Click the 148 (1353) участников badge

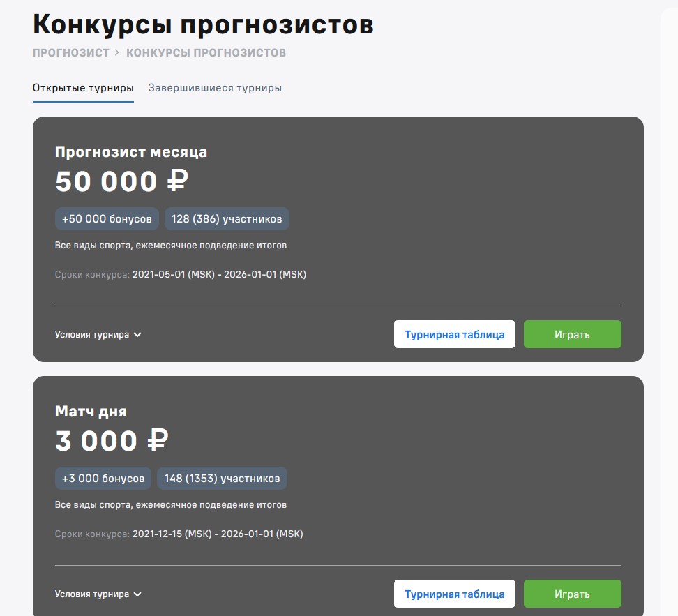click(x=222, y=478)
